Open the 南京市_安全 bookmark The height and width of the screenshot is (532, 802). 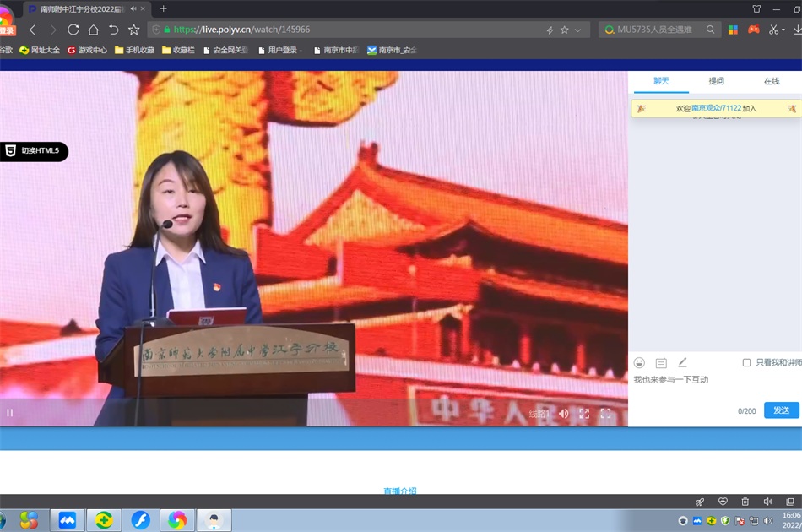coord(392,50)
